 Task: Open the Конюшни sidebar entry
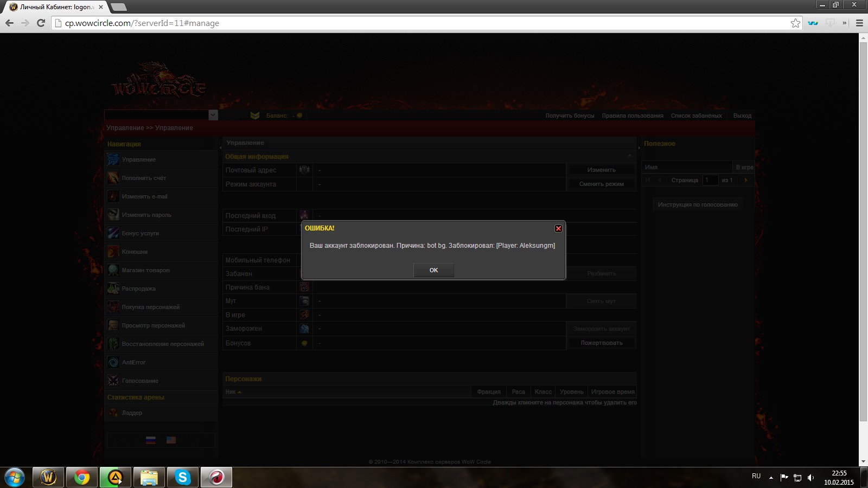click(x=161, y=252)
